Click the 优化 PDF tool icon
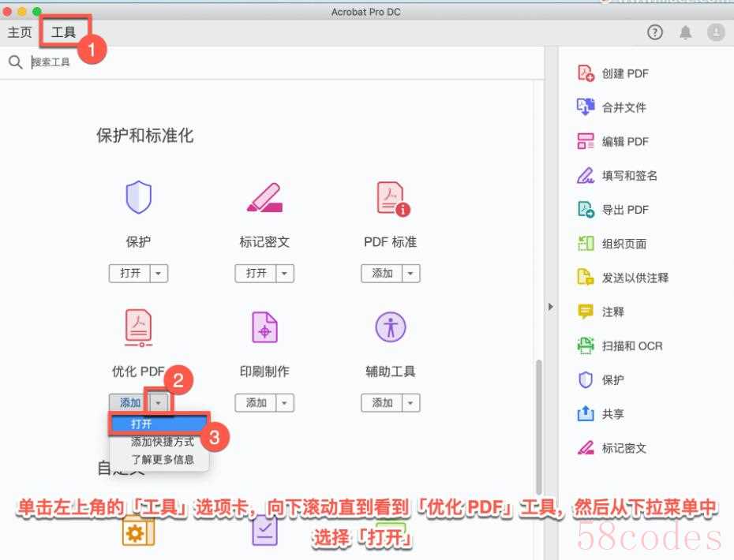 (x=139, y=327)
